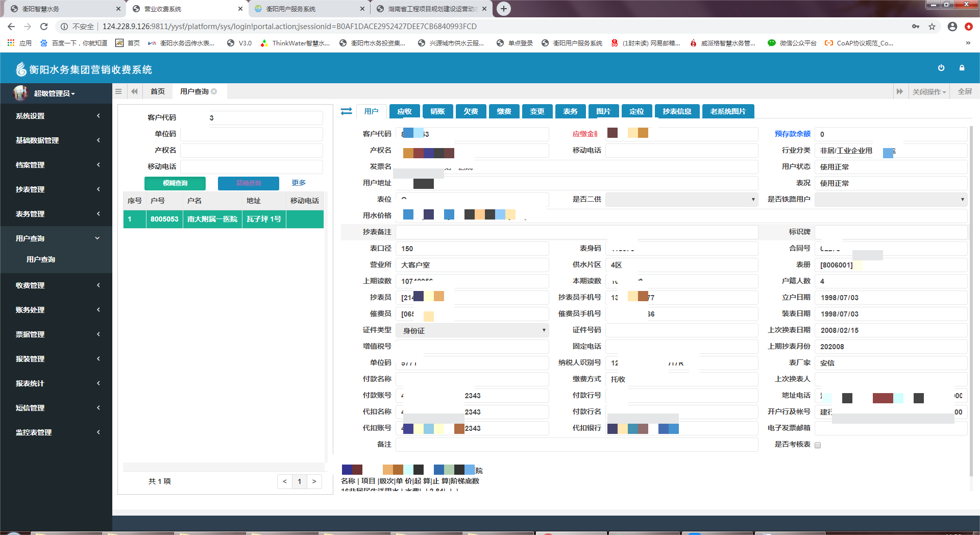
Task: Click the 客户代码 search input field
Action: [265, 118]
